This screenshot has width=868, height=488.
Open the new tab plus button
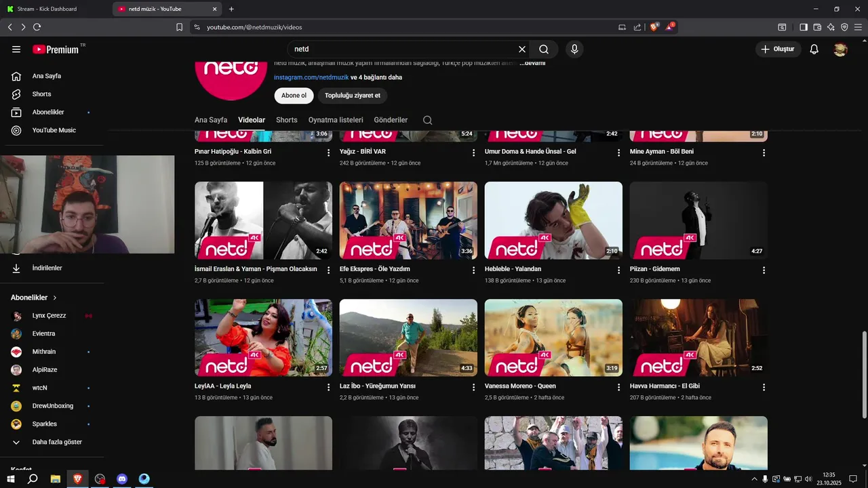tap(231, 9)
